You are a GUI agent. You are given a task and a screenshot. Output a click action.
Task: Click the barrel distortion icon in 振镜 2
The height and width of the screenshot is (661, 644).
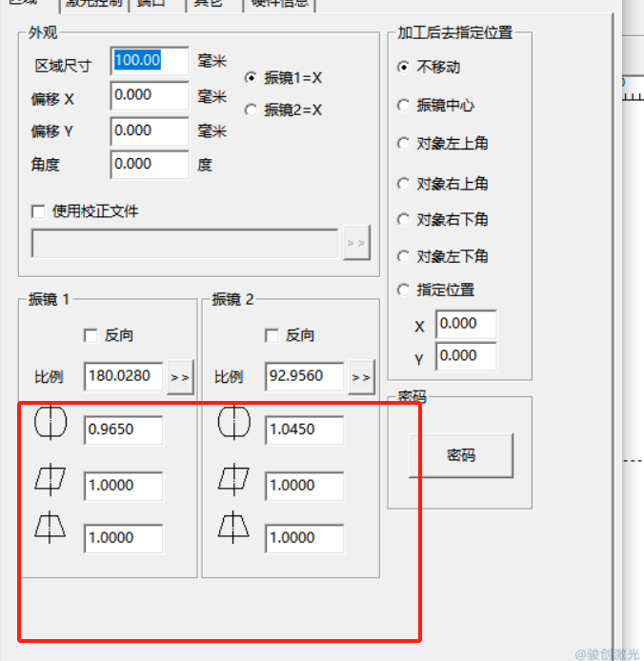[x=234, y=422]
